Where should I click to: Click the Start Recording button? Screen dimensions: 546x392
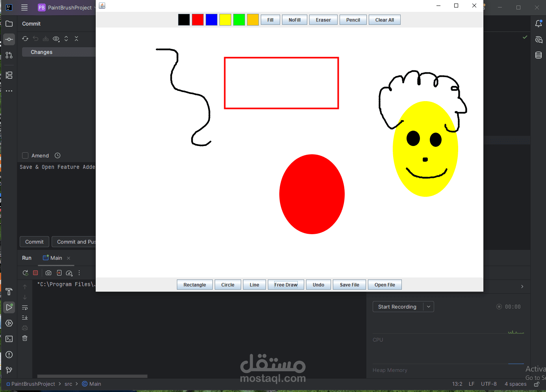click(397, 307)
